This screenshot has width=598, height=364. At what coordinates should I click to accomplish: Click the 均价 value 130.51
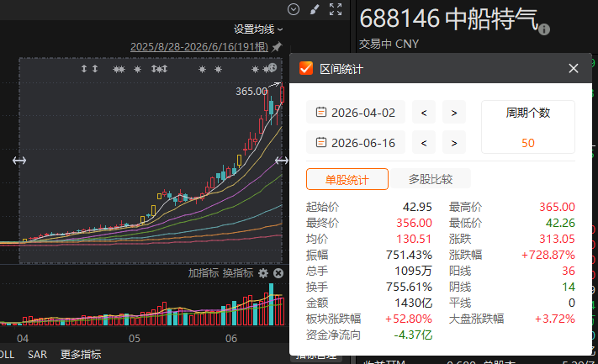pos(414,239)
